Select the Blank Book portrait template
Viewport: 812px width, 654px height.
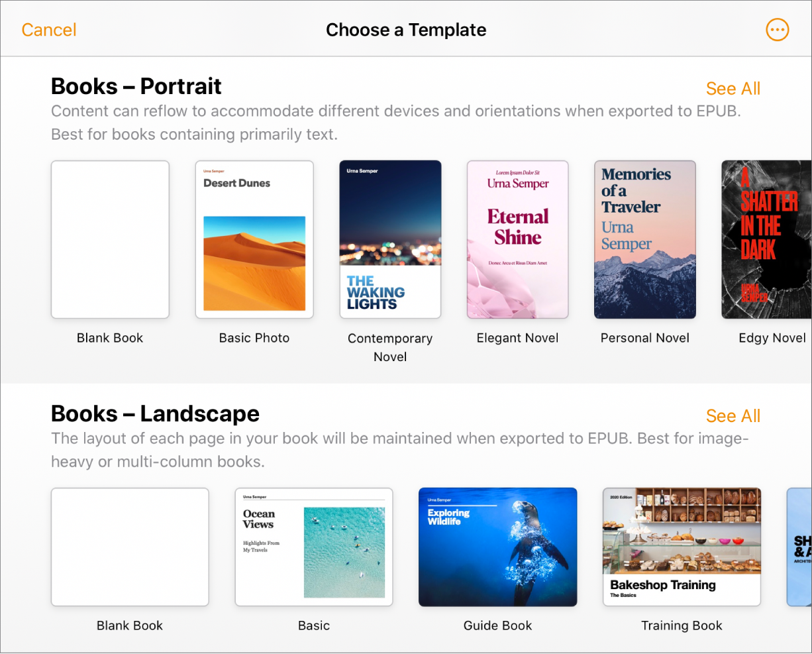[109, 239]
